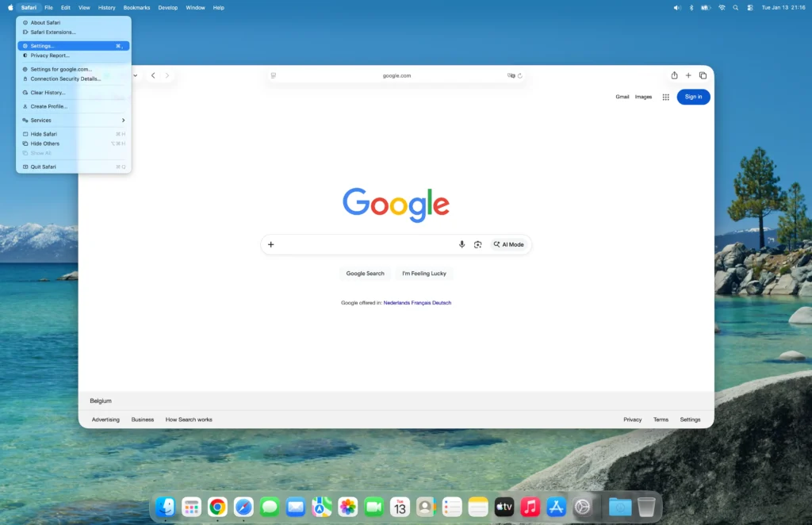The width and height of the screenshot is (812, 525).
Task: Open a new tab with the plus icon
Action: [688, 75]
